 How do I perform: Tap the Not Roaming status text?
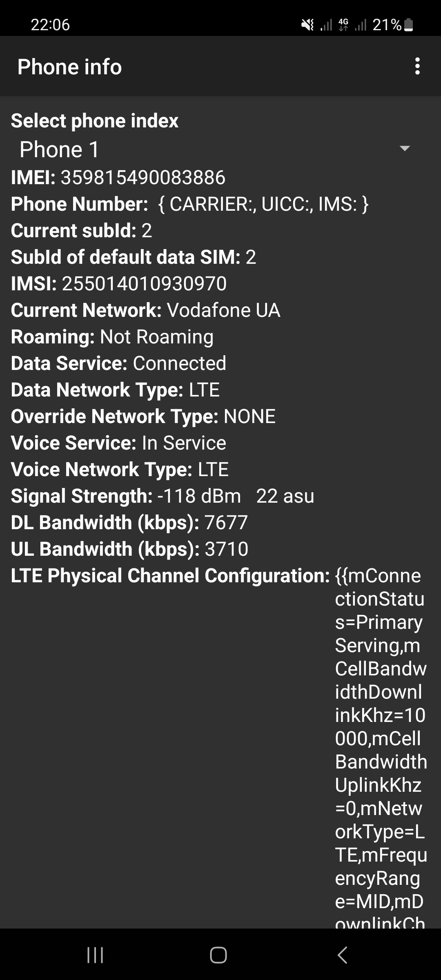click(157, 337)
